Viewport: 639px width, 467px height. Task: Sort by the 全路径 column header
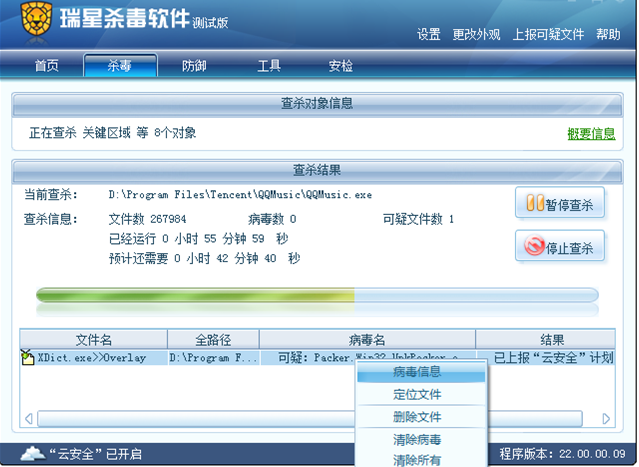pyautogui.click(x=213, y=339)
